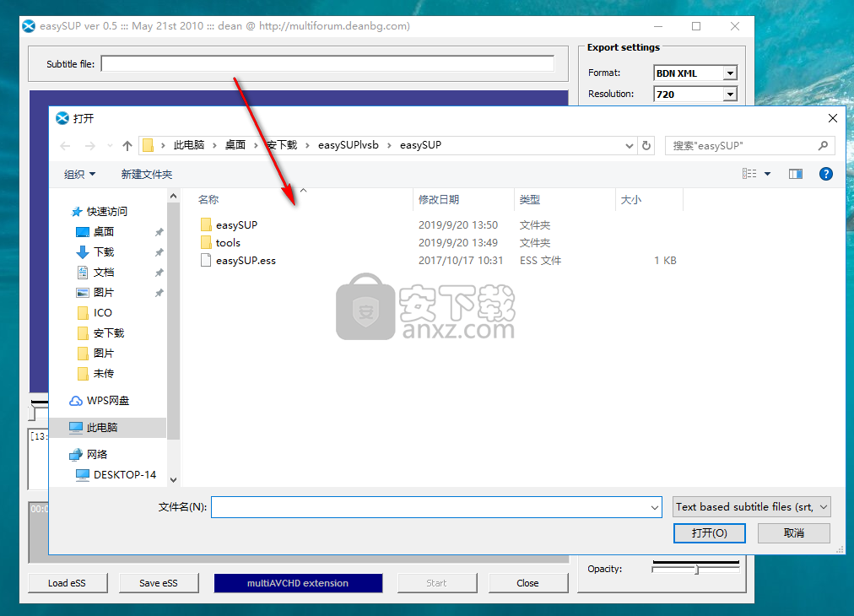Open the tools folder
Viewport: 854px width, 616px height.
pyautogui.click(x=228, y=243)
